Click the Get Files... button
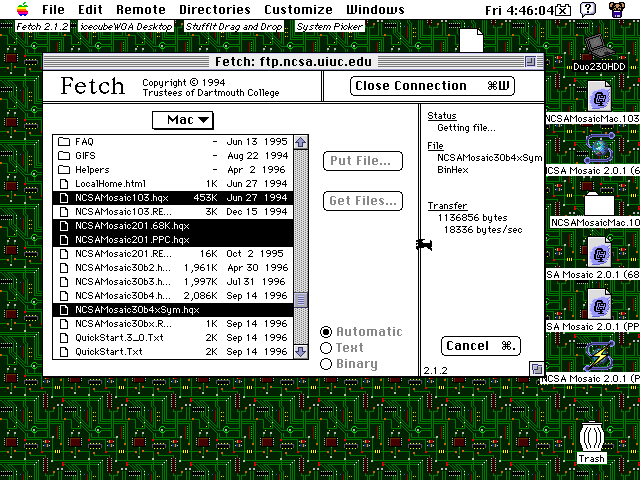This screenshot has width=640, height=480. pyautogui.click(x=363, y=201)
